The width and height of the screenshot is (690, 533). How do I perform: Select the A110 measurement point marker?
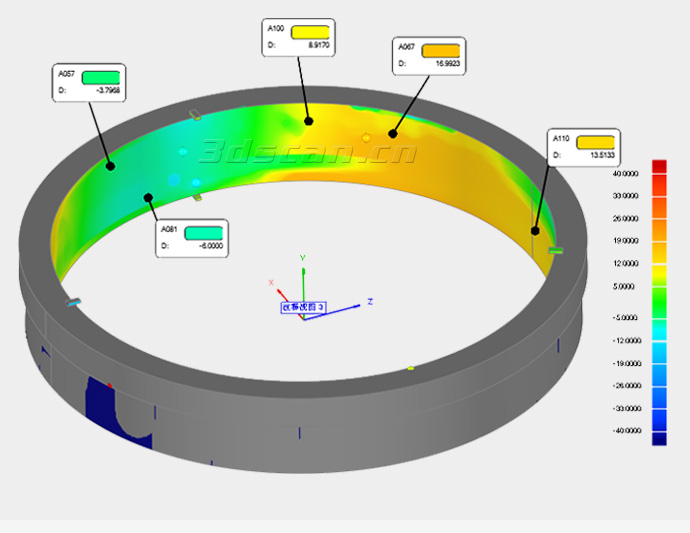[x=535, y=230]
